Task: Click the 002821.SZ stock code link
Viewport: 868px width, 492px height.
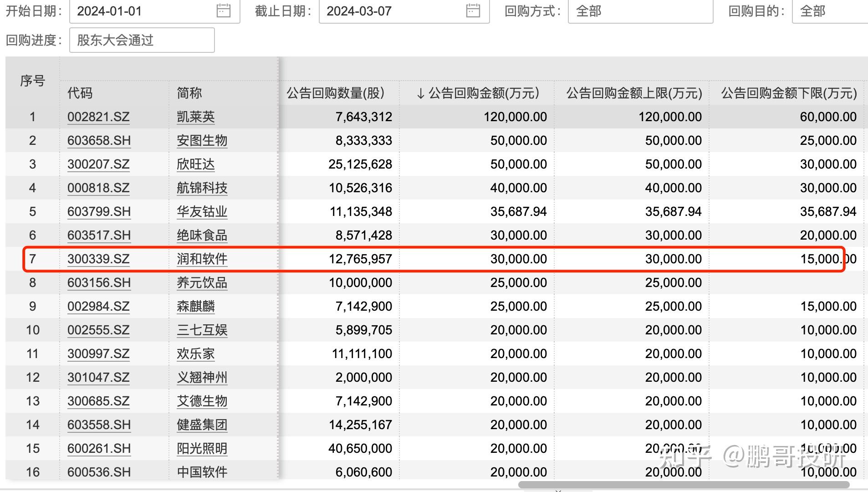Action: pos(98,117)
